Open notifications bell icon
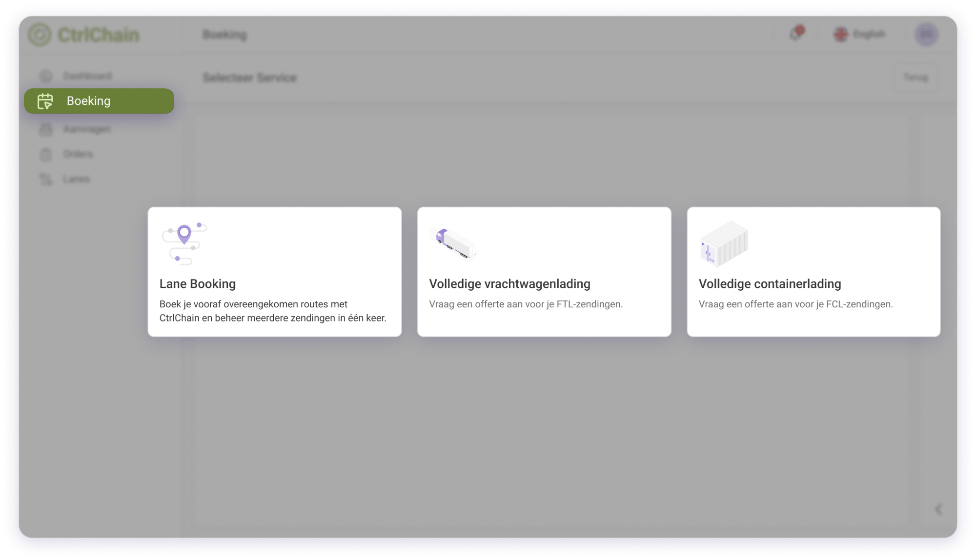Viewport: 976px width, 560px height. [x=796, y=34]
